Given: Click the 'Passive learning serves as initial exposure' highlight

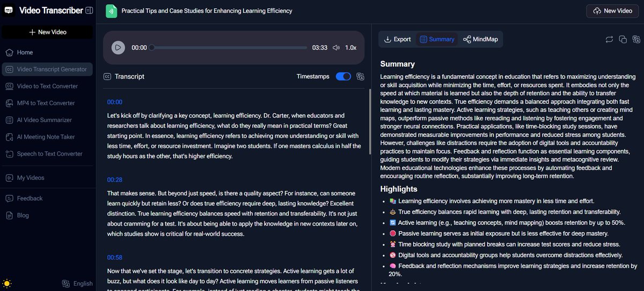Looking at the screenshot, I should coord(498,233).
